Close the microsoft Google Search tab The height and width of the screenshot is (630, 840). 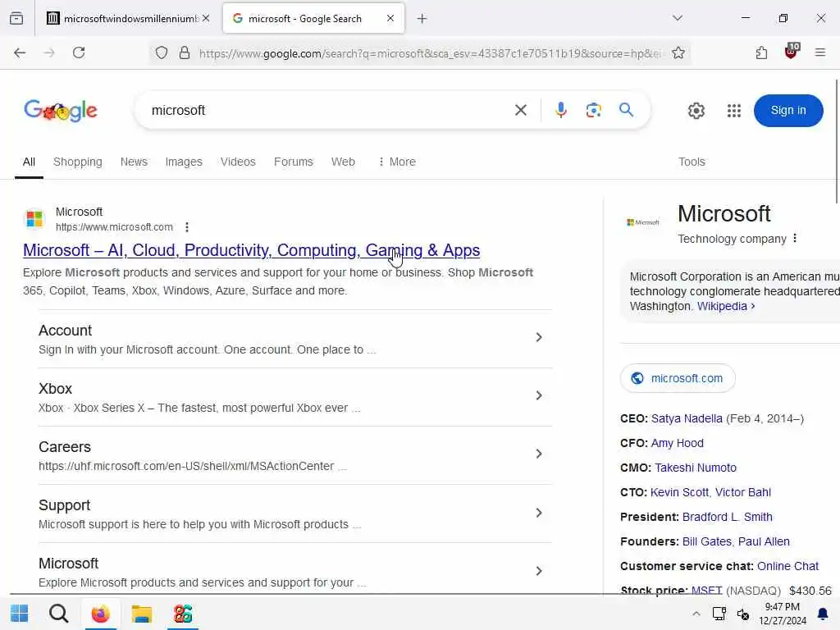pos(390,18)
